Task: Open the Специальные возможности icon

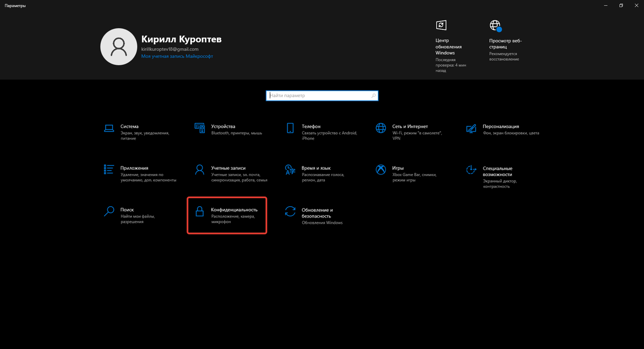Action: [x=471, y=170]
